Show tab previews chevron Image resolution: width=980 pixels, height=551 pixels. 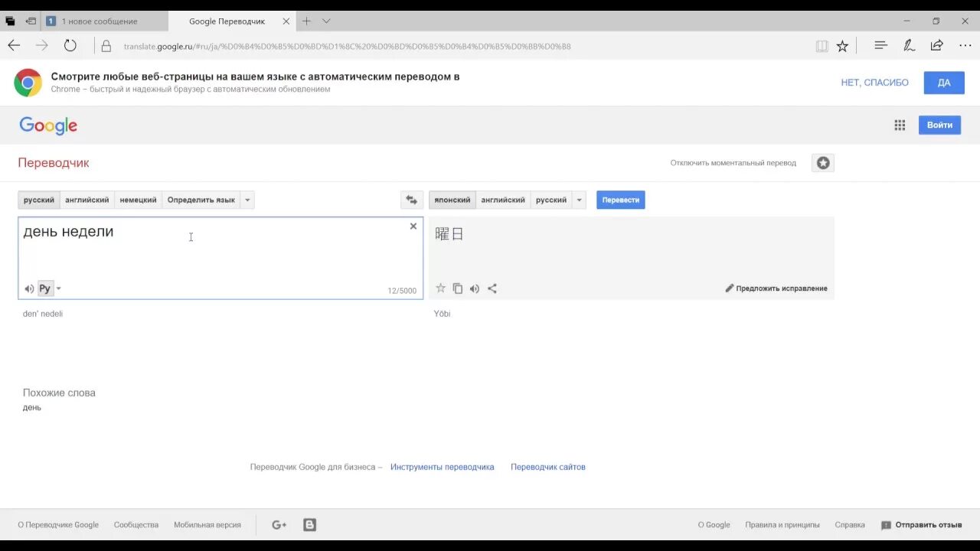point(326,21)
